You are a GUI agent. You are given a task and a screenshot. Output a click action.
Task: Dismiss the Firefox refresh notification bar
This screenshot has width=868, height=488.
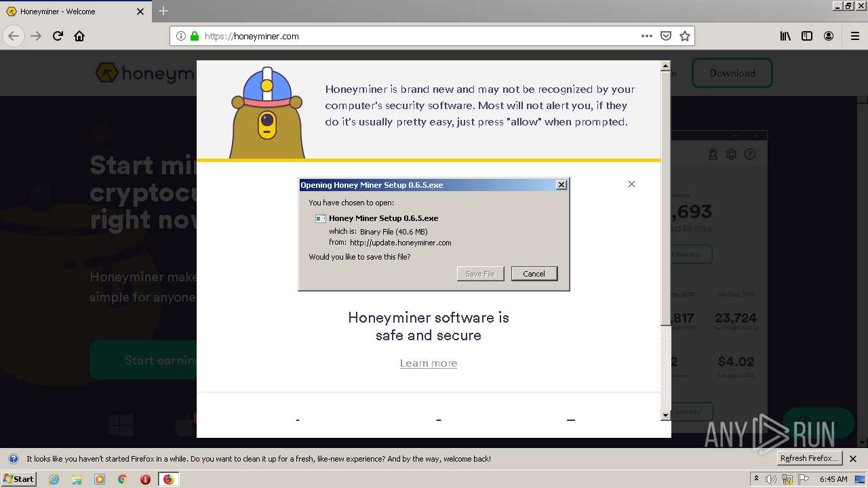(x=853, y=459)
